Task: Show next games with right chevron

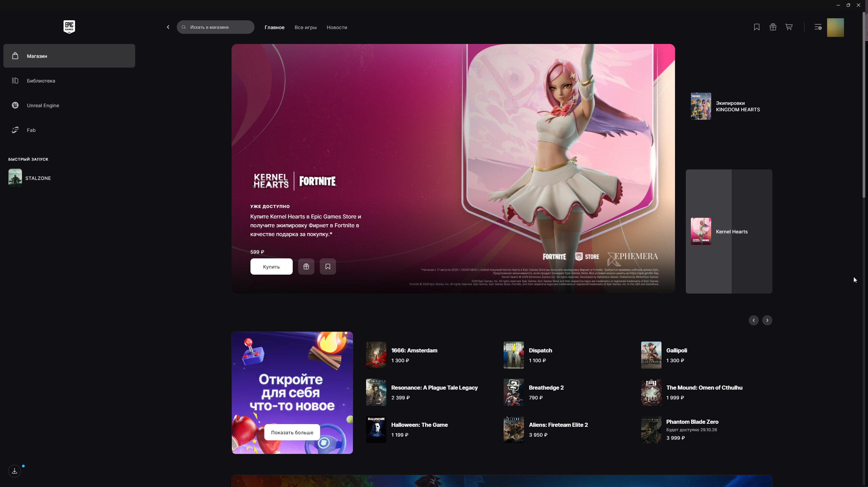Action: tap(767, 320)
